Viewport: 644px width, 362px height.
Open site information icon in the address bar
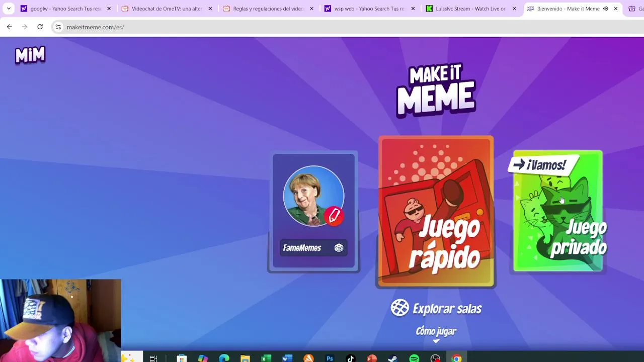pyautogui.click(x=58, y=27)
